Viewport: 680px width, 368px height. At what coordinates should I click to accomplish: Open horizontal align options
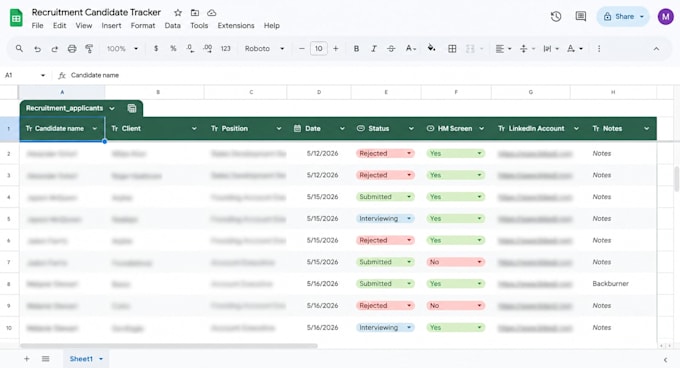click(503, 49)
